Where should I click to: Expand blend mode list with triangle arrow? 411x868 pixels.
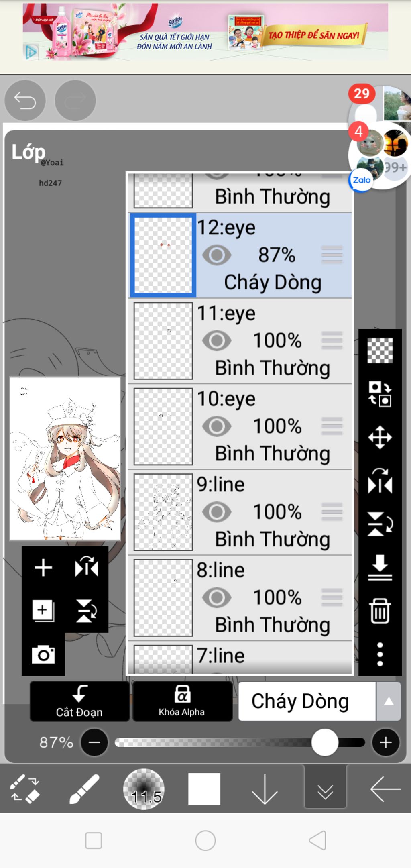tap(388, 701)
